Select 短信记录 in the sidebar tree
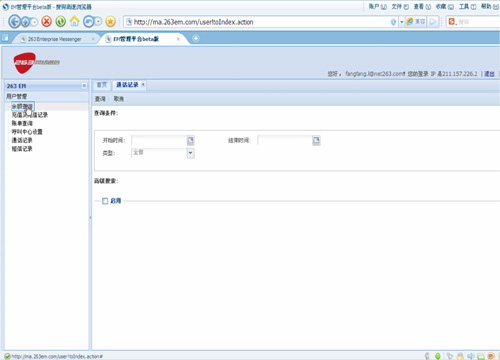Image resolution: width=500 pixels, height=360 pixels. tap(22, 149)
